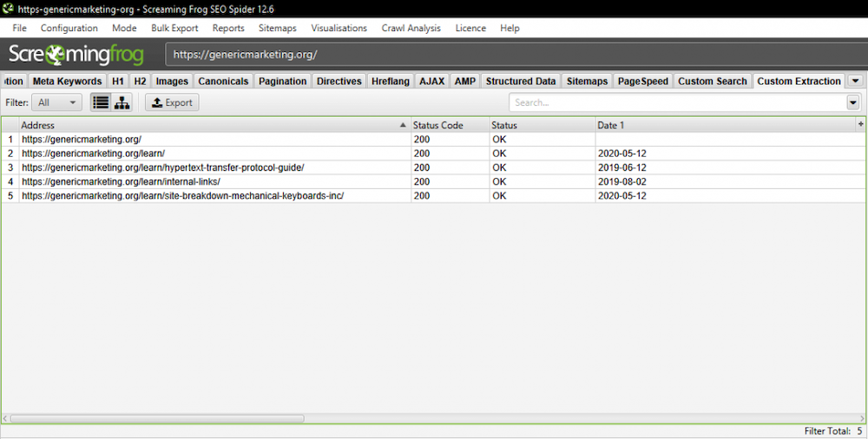
Task: Select the https://genericmarketing.org/learn/ row
Action: point(433,154)
